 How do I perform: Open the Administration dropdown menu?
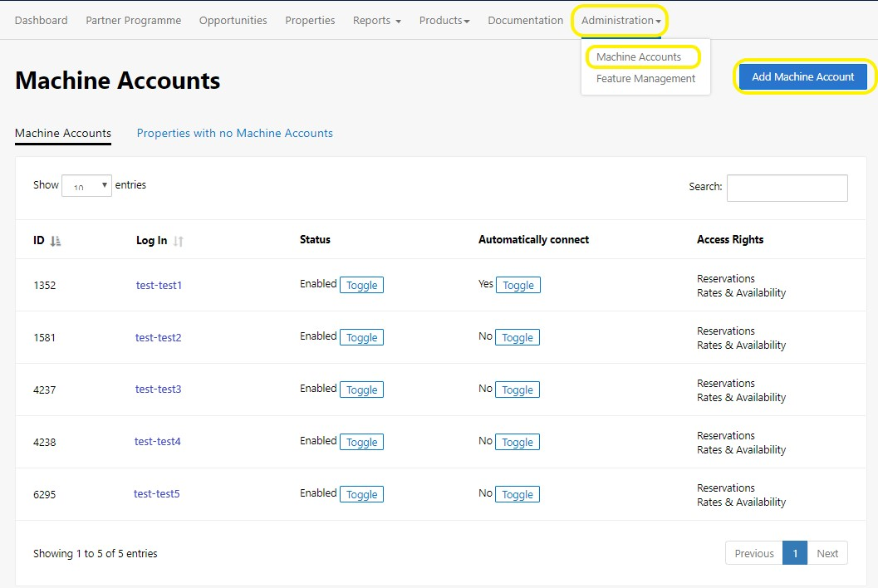(x=620, y=20)
